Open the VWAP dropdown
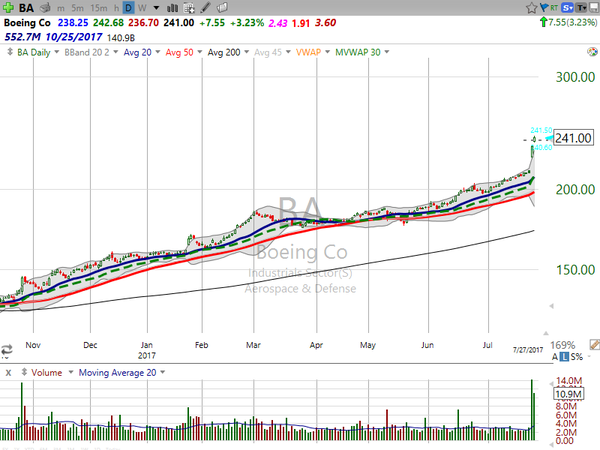Image resolution: width=600 pixels, height=450 pixels. (x=327, y=52)
